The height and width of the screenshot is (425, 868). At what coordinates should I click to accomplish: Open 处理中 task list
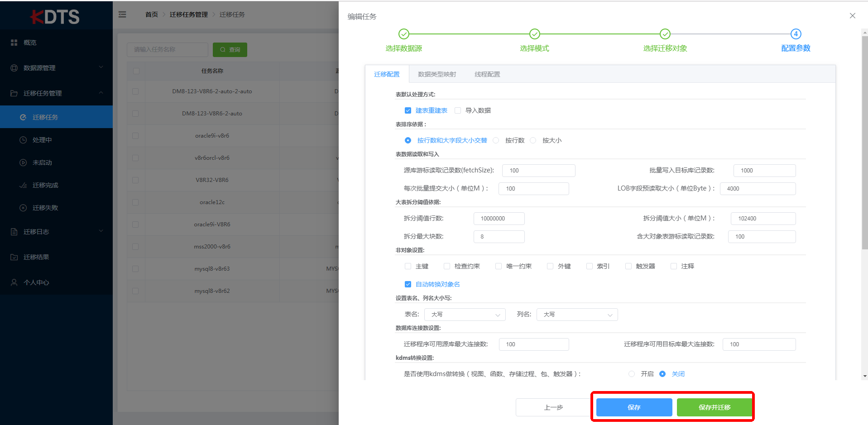[56, 140]
